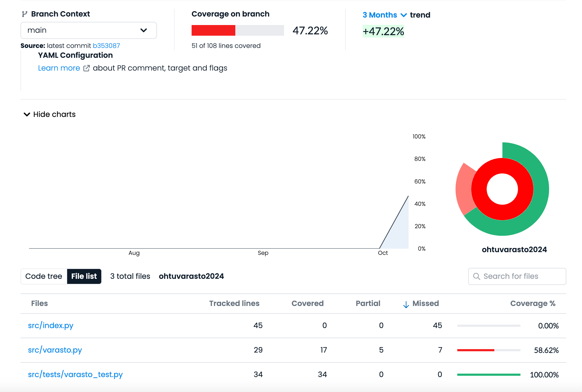
Task: Open the src/varasto.py file
Action: pyautogui.click(x=55, y=350)
